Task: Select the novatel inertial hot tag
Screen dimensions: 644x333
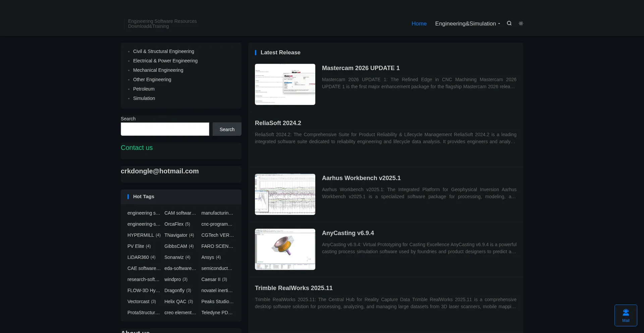Action: 217,290
